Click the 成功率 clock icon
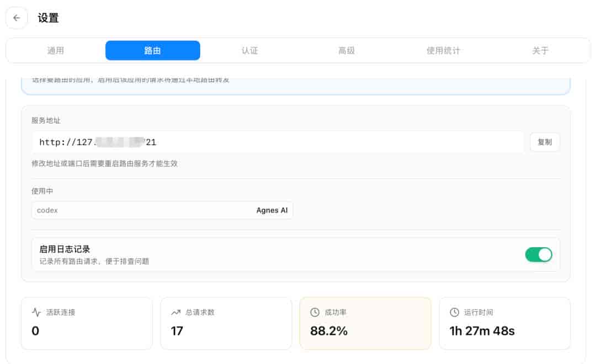The image size is (596, 364). click(x=315, y=312)
